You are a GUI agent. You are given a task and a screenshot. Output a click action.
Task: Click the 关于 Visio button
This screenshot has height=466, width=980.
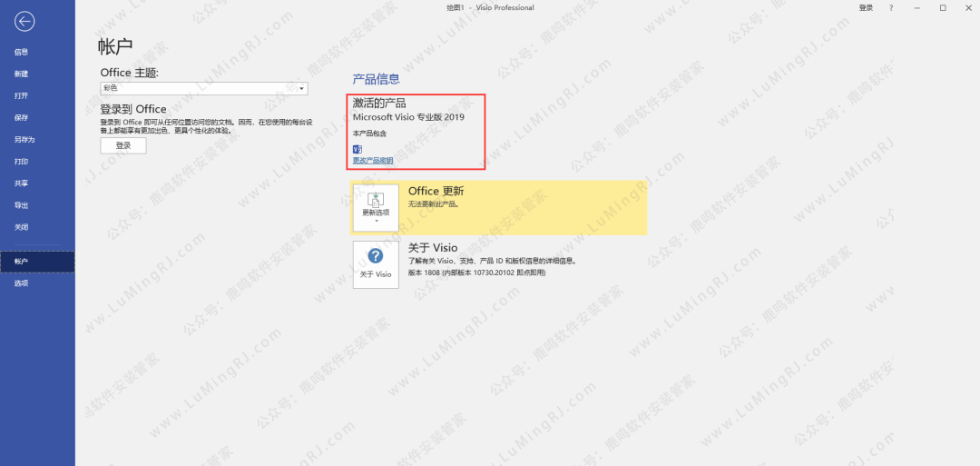click(376, 264)
